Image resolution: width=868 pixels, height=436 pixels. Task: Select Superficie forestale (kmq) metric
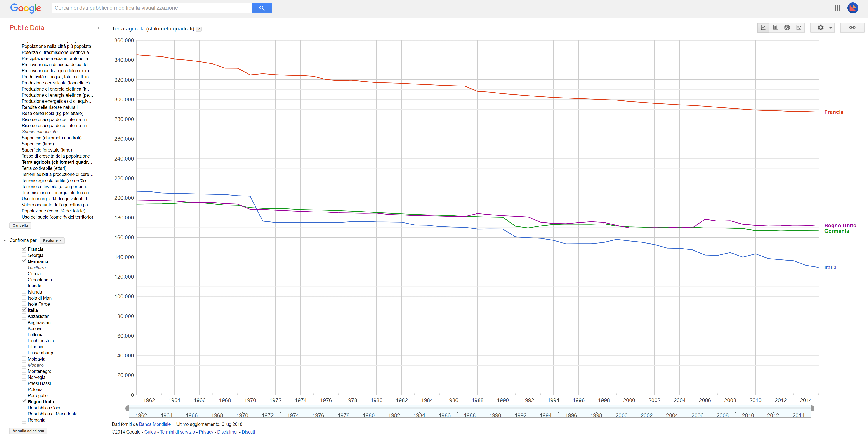tap(47, 150)
